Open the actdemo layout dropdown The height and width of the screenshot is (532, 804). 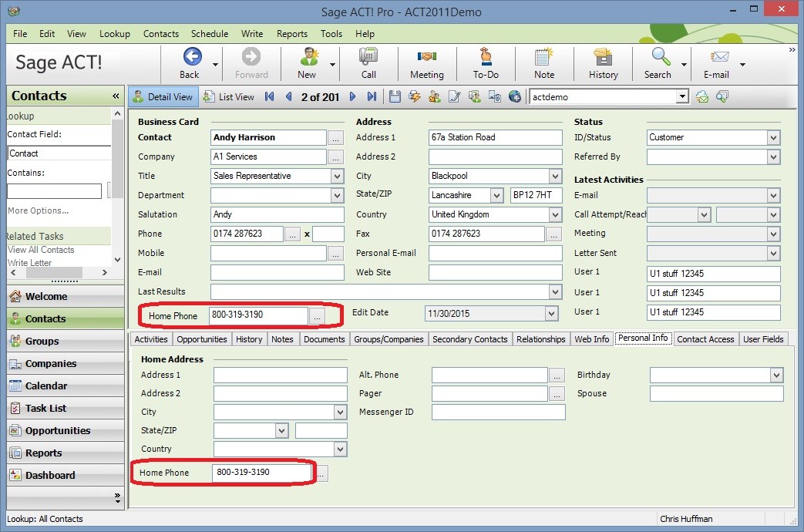point(682,96)
